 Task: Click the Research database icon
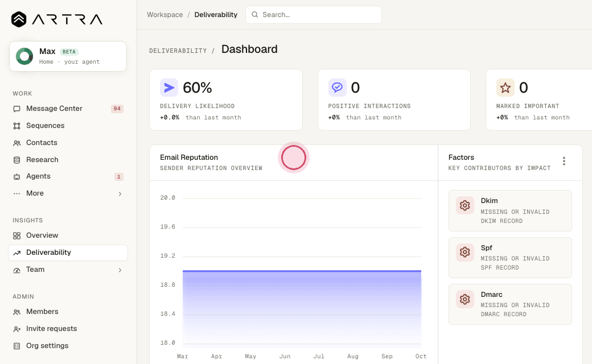click(x=17, y=160)
